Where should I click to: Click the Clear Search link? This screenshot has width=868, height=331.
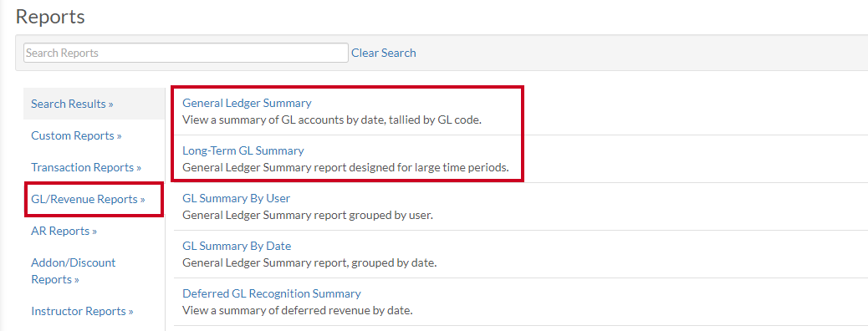(384, 53)
